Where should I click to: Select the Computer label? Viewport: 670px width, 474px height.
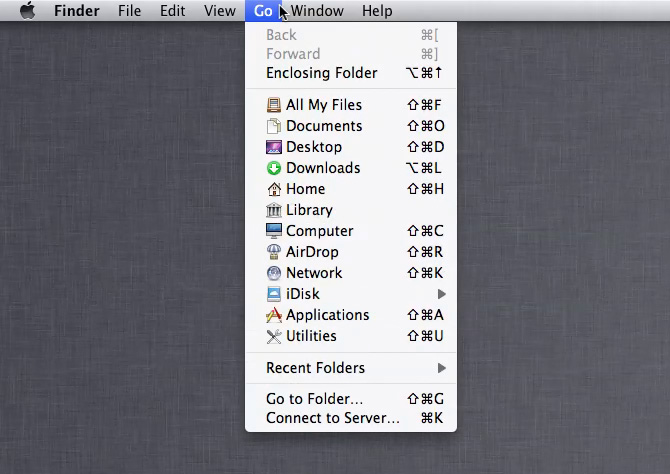pyautogui.click(x=320, y=231)
